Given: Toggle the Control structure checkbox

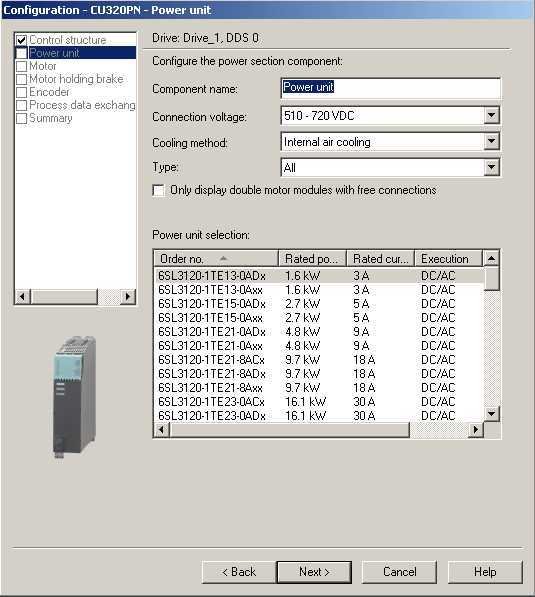Looking at the screenshot, I should coord(22,40).
